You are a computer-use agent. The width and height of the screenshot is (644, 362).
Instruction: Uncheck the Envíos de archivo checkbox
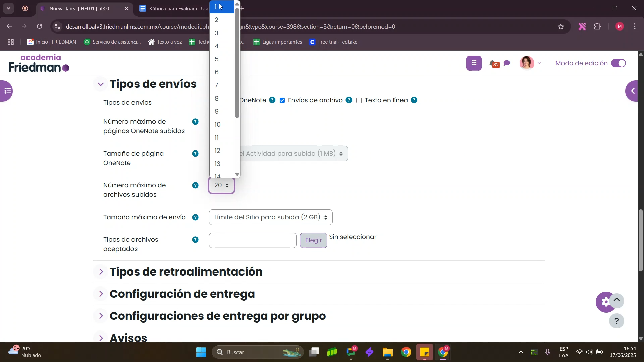[282, 100]
